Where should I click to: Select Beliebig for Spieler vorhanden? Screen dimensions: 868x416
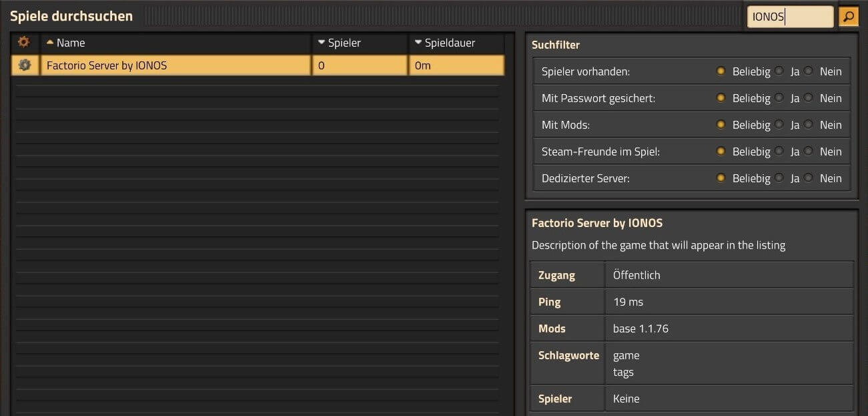(x=721, y=71)
